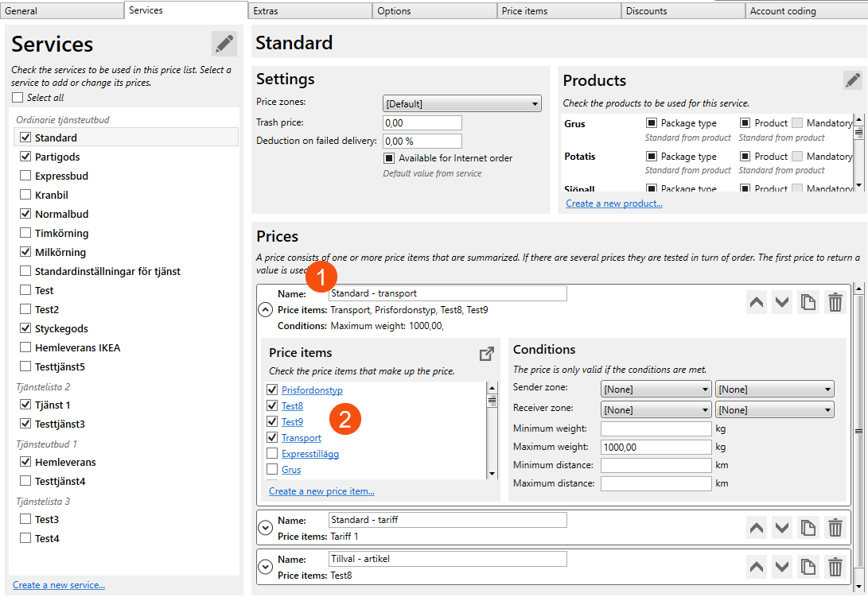Move Standard - tariff price up
Image resolution: width=868 pixels, height=597 pixels.
(x=757, y=527)
